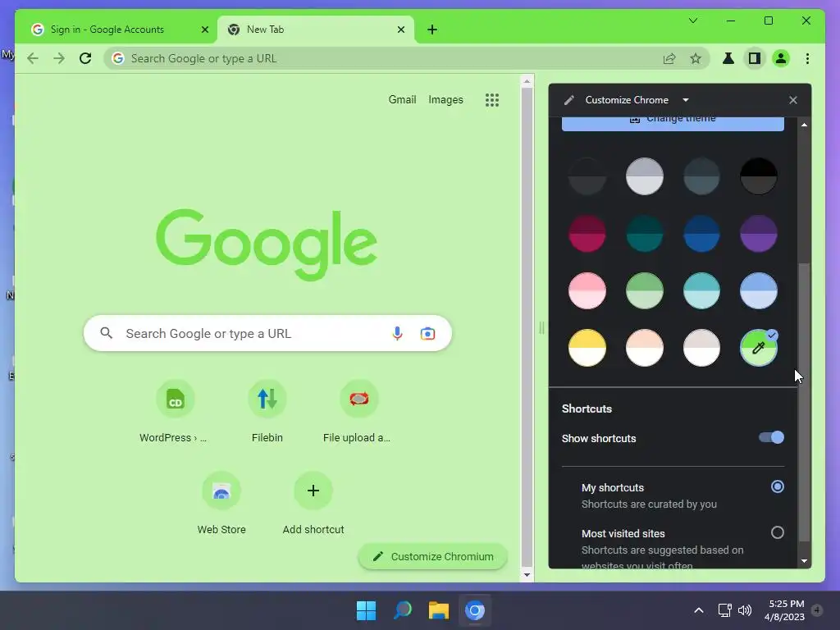Choose the purple color swatch
Viewport: 840px width, 630px height.
759,234
